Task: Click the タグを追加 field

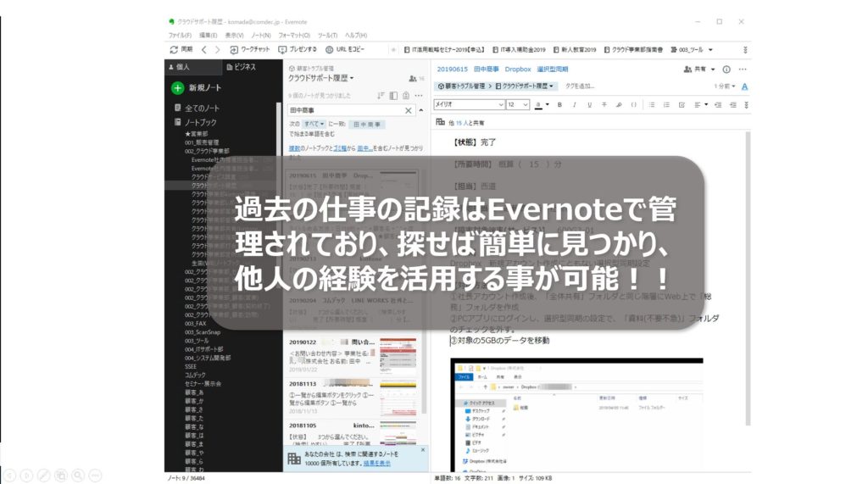Action: [580, 86]
